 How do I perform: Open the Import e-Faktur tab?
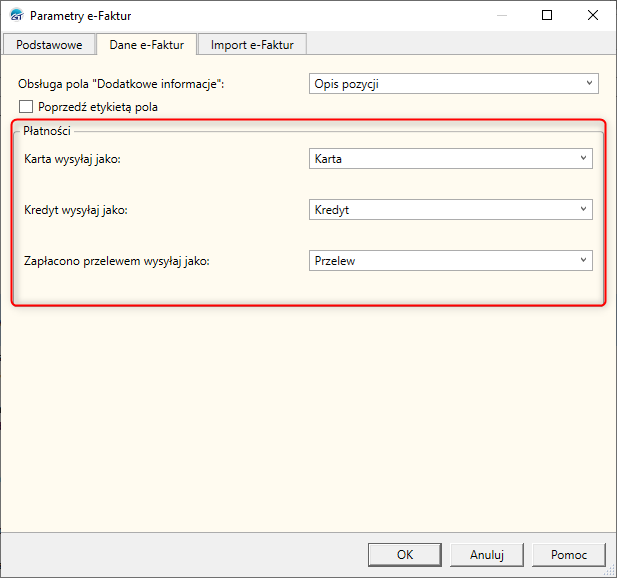(251, 45)
